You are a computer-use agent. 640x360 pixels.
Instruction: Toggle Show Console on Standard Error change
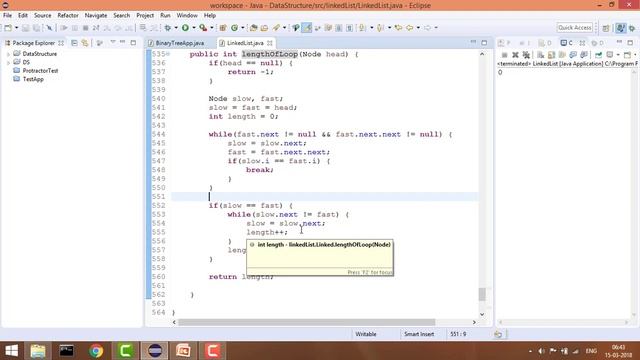click(x=584, y=55)
